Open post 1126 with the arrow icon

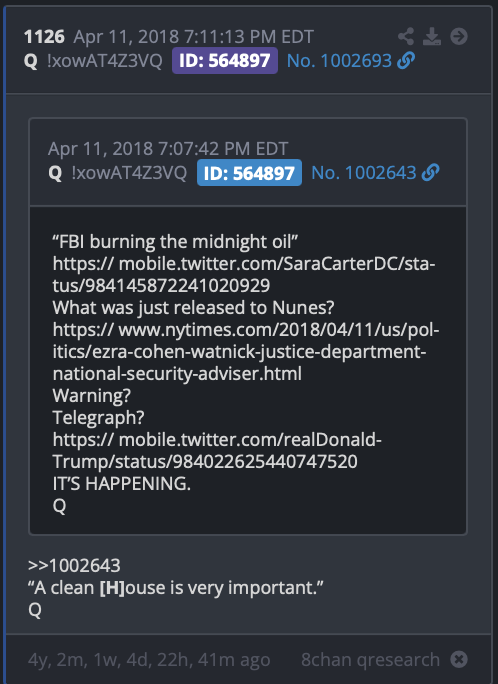(x=459, y=36)
